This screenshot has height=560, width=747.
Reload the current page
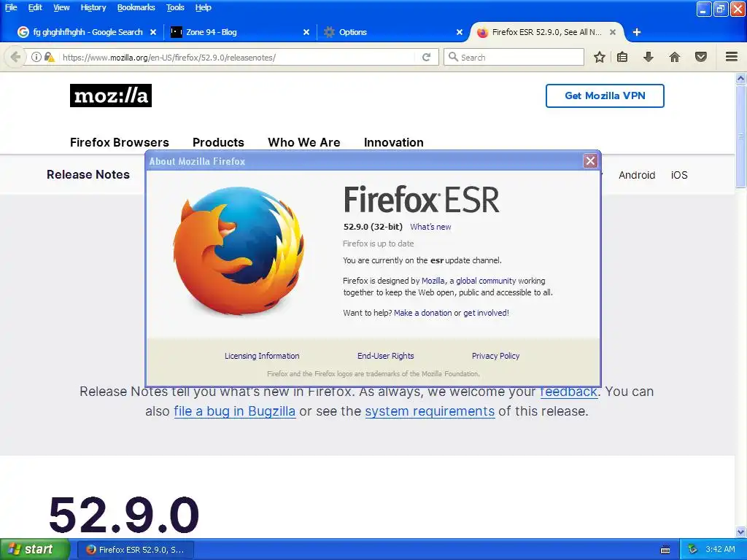tap(426, 57)
